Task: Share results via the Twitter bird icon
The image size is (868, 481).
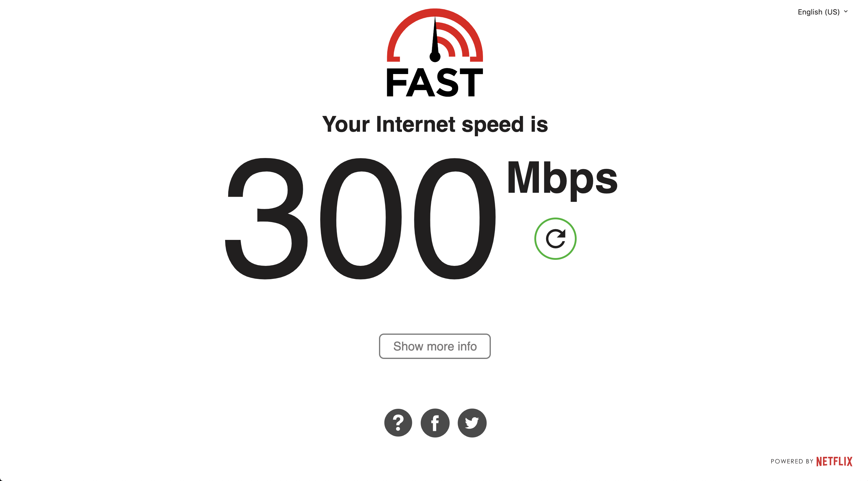Action: click(x=472, y=423)
